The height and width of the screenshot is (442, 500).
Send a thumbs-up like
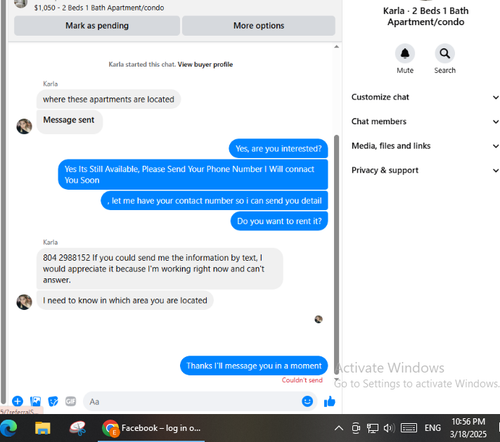329,401
